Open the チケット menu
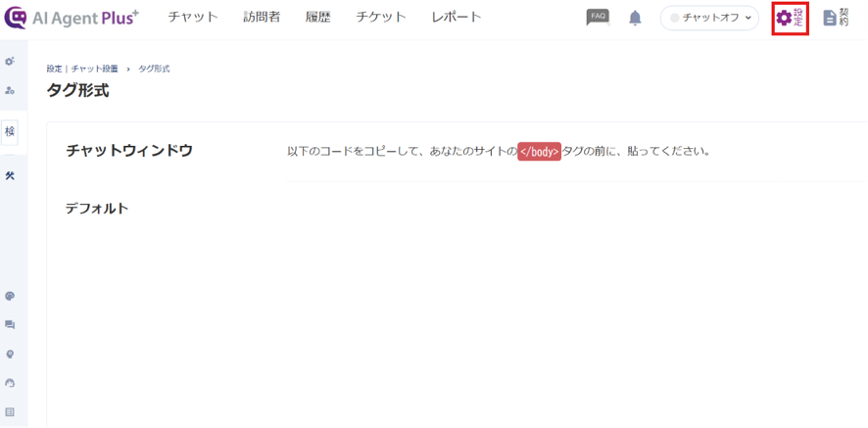Viewport: 868px width, 428px height. [381, 18]
